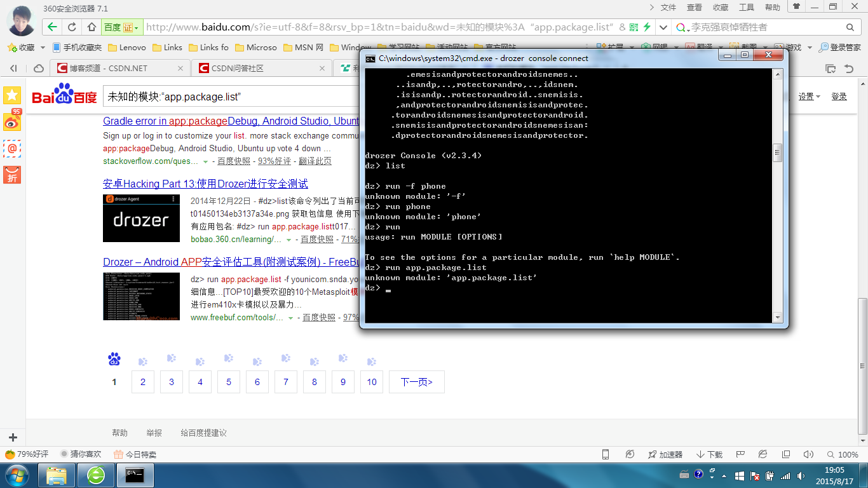Open 安卓Hacking Part 13 Drozer result link
Screen dimensions: 868x488
pyautogui.click(x=205, y=184)
